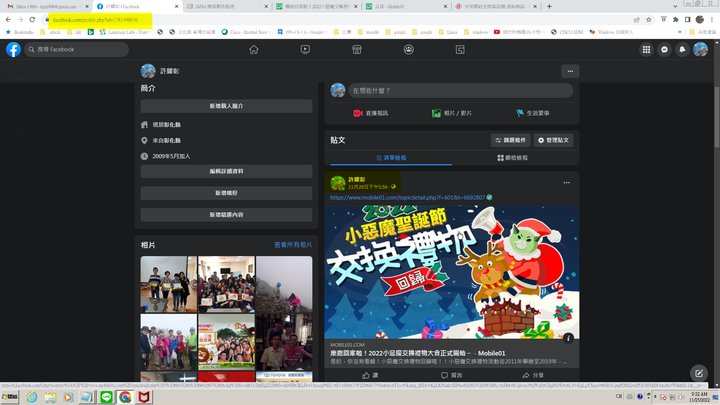This screenshot has width=720, height=405.
Task: Switch to list view tab
Action: tap(391, 158)
